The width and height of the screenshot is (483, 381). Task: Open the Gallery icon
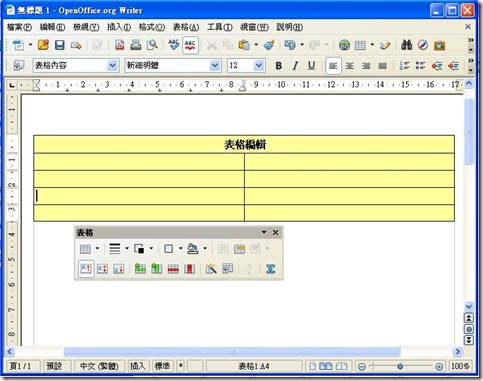point(439,45)
